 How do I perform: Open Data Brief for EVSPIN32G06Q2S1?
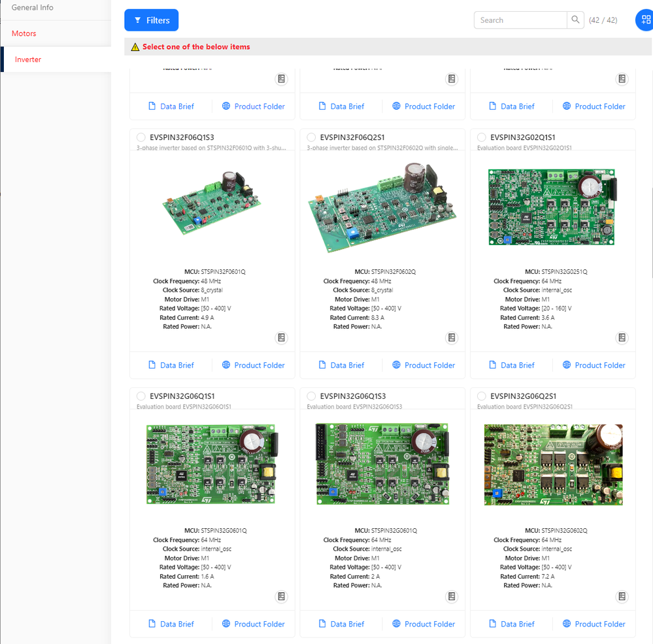[x=512, y=624]
